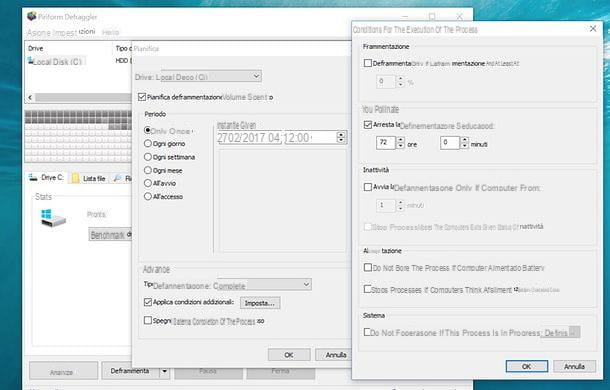Click the time stepper arrows next to 12:00

tap(341, 137)
